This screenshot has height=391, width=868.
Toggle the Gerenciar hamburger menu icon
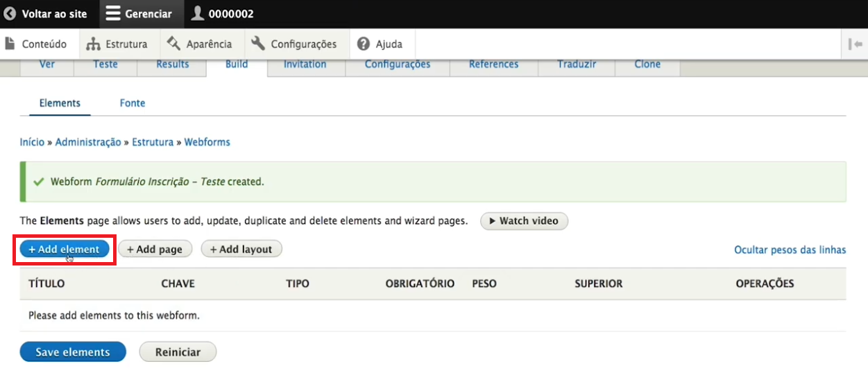[x=112, y=14]
